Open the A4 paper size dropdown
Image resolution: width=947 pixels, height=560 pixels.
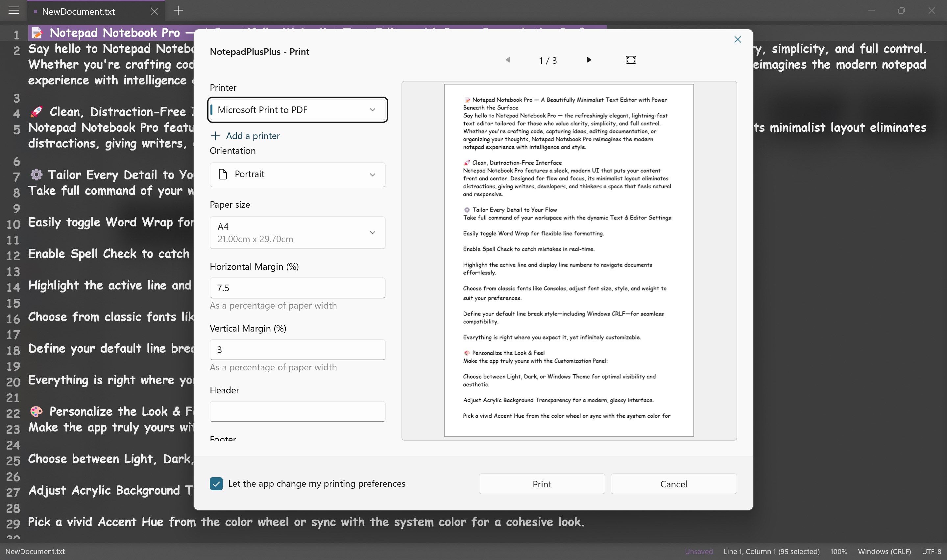tap(298, 232)
